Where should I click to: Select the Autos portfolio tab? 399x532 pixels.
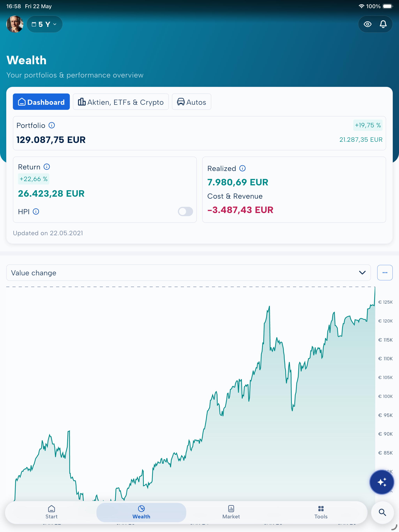click(192, 102)
